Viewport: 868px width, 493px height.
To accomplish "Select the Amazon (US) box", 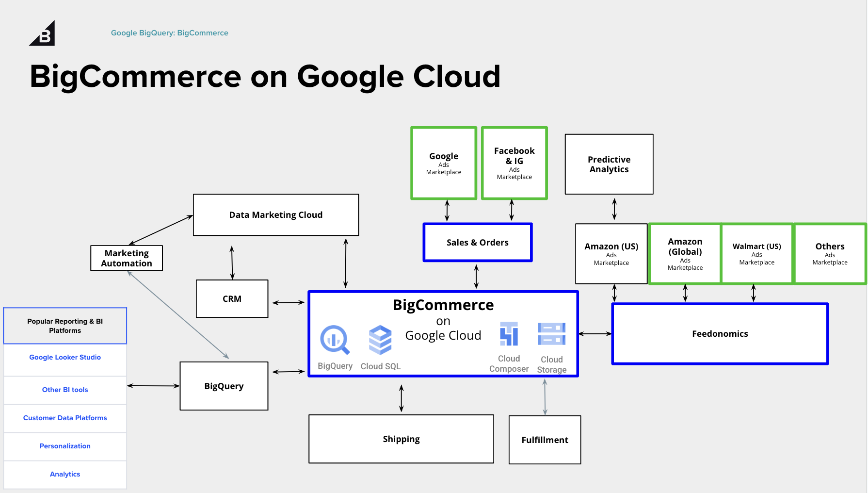I will [x=611, y=254].
